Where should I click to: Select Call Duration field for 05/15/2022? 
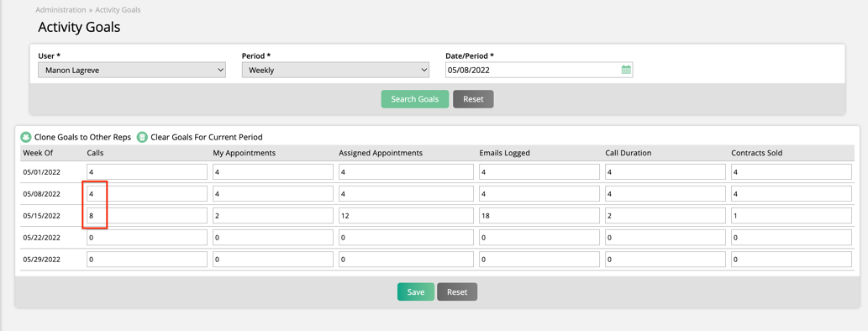pyautogui.click(x=665, y=215)
